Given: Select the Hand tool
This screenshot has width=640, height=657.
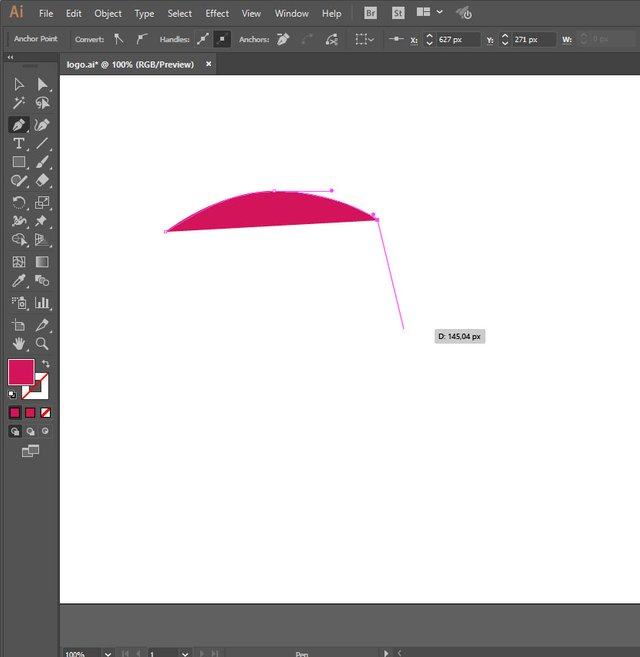Looking at the screenshot, I should [18, 344].
